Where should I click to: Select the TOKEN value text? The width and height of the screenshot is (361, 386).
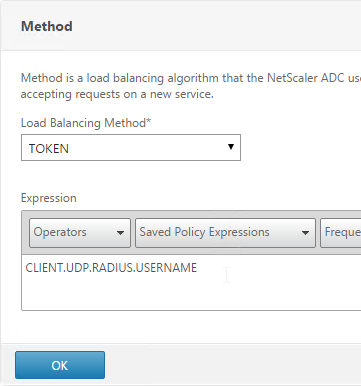click(x=49, y=148)
